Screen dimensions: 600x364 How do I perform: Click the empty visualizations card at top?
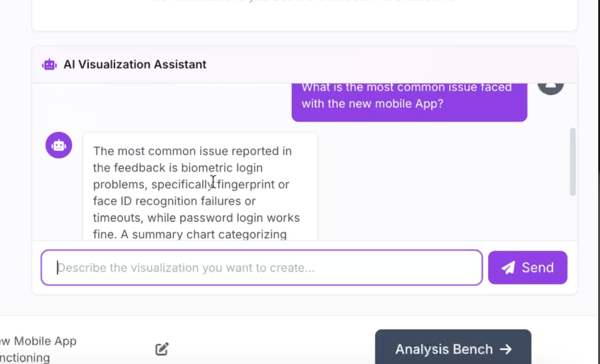(x=305, y=15)
